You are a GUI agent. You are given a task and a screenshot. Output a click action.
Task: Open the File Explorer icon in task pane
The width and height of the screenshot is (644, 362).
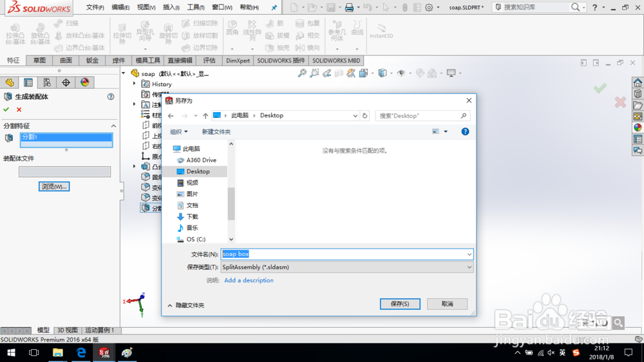coord(638,106)
